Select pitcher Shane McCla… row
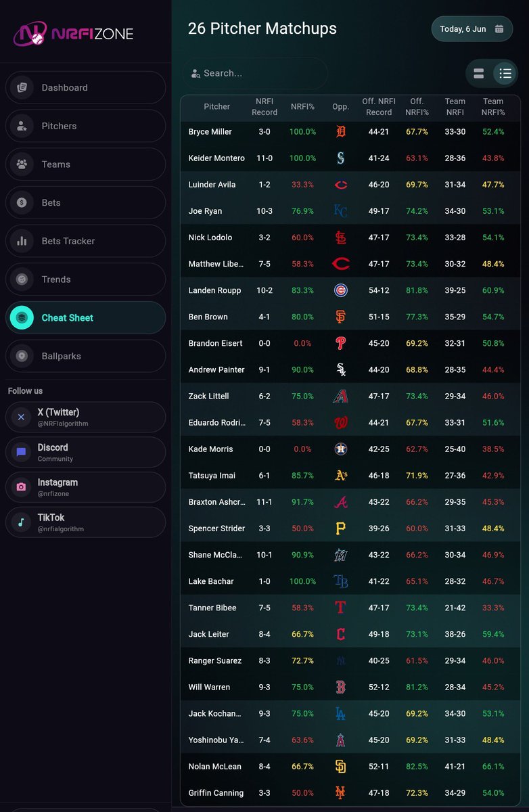Image resolution: width=529 pixels, height=812 pixels. [350, 555]
